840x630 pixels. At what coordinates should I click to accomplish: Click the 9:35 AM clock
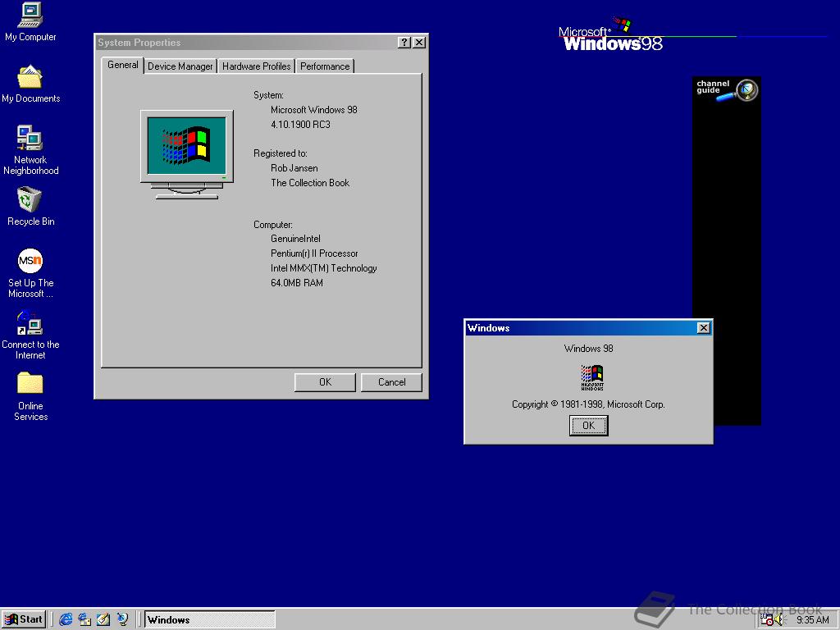pyautogui.click(x=812, y=620)
